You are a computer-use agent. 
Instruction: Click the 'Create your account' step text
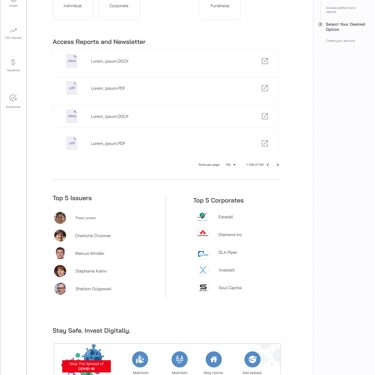point(340,41)
